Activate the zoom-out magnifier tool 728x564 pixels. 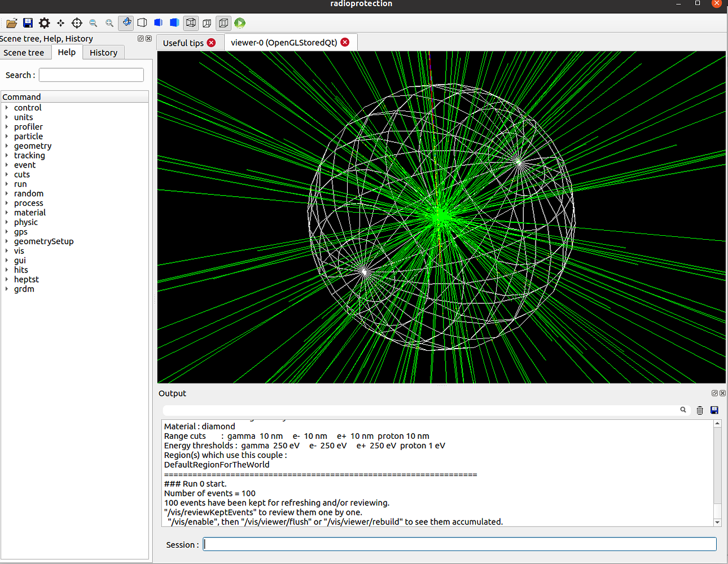[x=93, y=23]
